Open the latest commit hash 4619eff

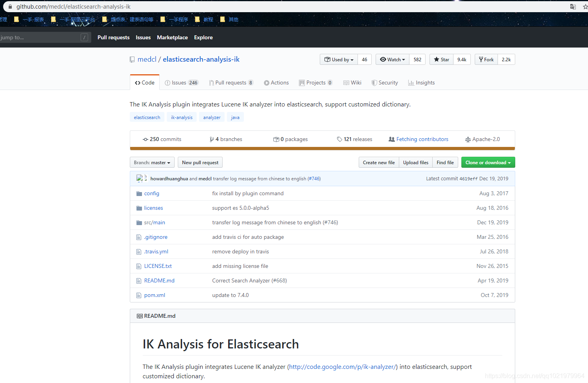pyautogui.click(x=468, y=179)
